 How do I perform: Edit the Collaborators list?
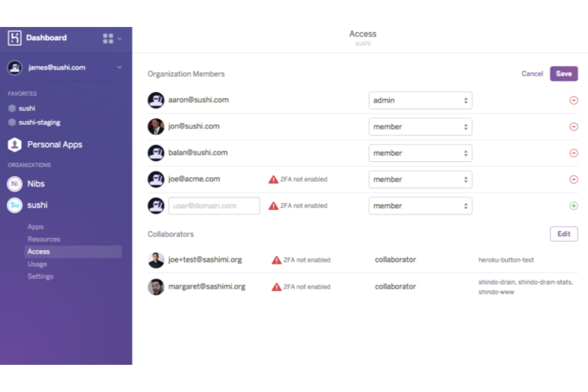[563, 234]
